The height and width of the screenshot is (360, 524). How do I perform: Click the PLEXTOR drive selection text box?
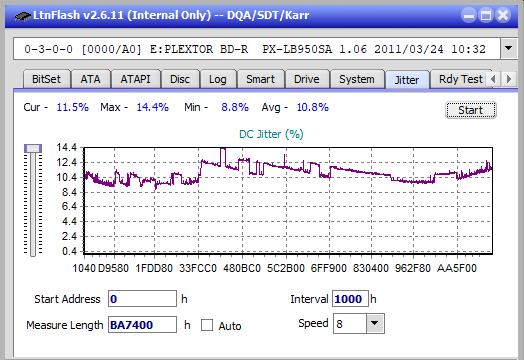[257, 49]
